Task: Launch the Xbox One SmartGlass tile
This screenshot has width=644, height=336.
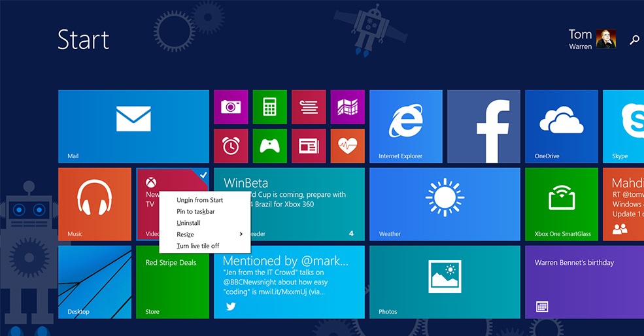Action: pos(562,204)
